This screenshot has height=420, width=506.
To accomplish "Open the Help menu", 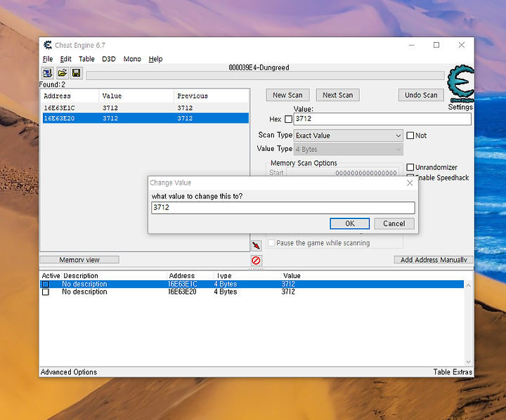I will point(155,59).
